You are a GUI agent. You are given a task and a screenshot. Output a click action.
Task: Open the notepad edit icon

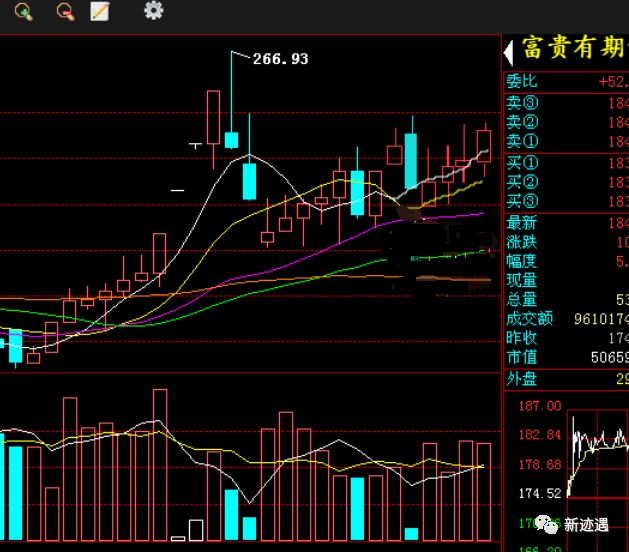point(99,11)
